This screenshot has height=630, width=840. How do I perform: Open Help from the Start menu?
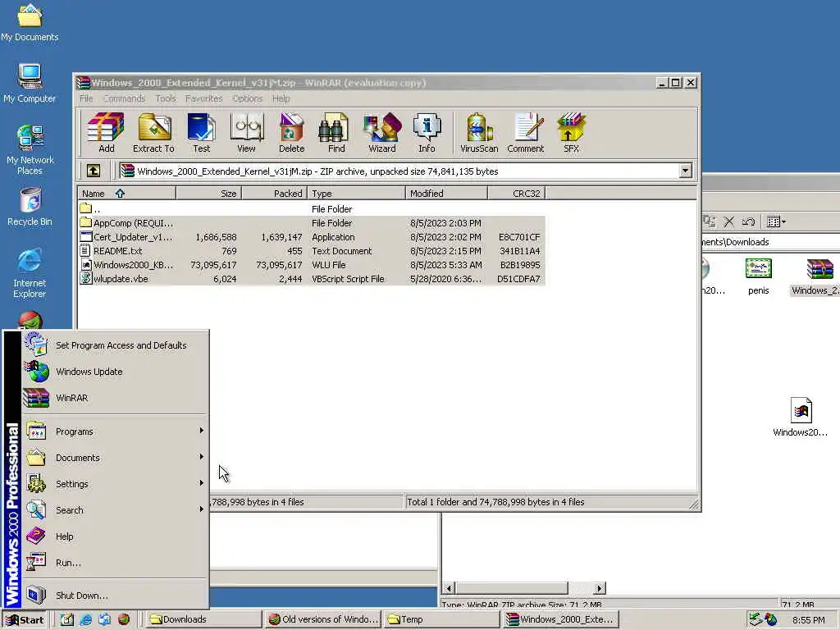coord(115,536)
